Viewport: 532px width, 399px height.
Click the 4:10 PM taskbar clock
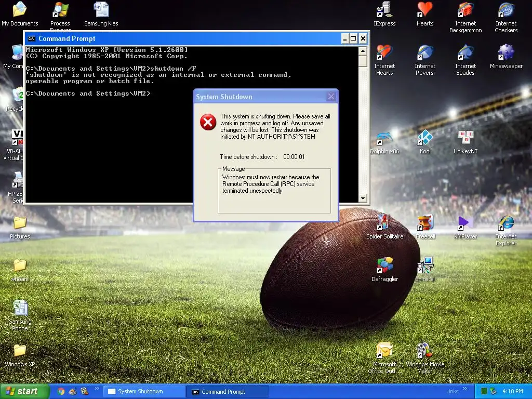513,392
